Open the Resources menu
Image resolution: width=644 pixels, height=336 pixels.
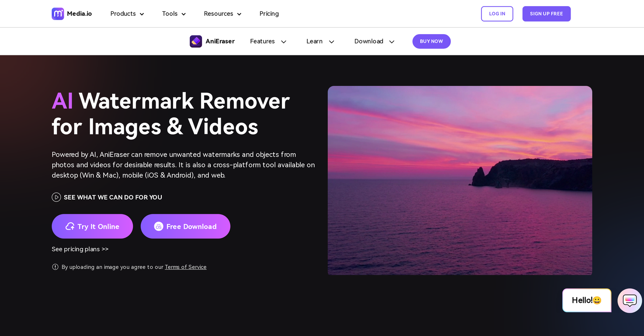[222, 14]
